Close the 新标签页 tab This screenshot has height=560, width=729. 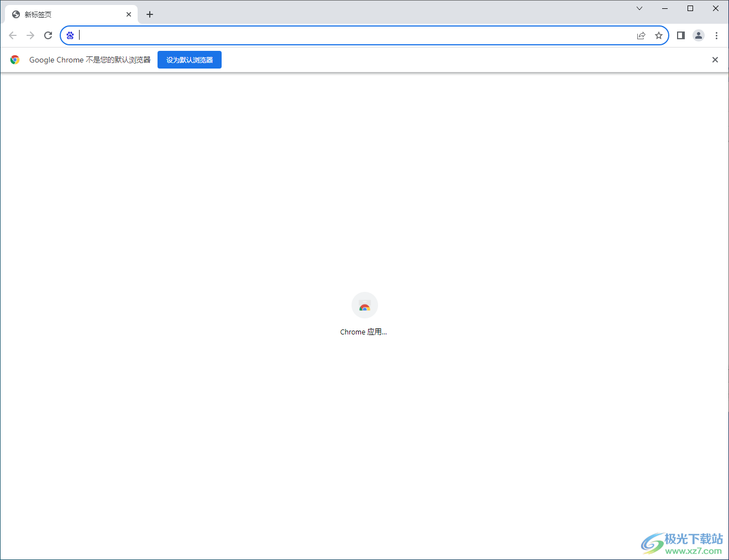click(x=129, y=14)
